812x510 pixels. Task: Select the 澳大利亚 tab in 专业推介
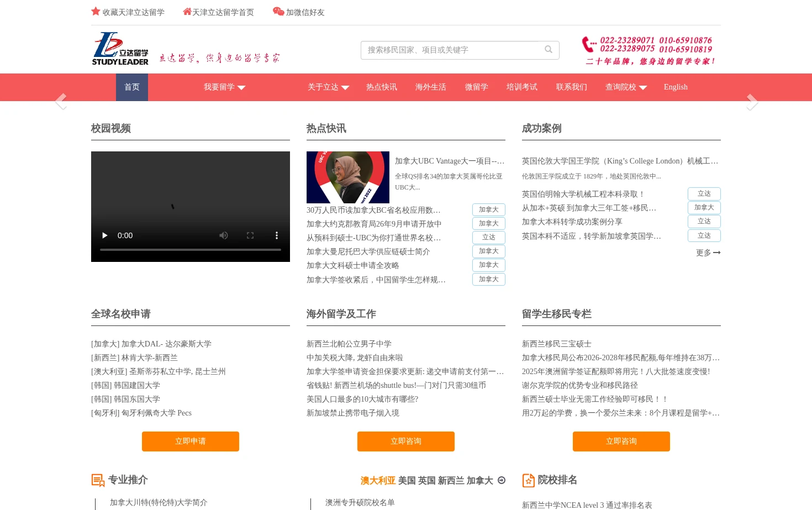[x=378, y=481]
